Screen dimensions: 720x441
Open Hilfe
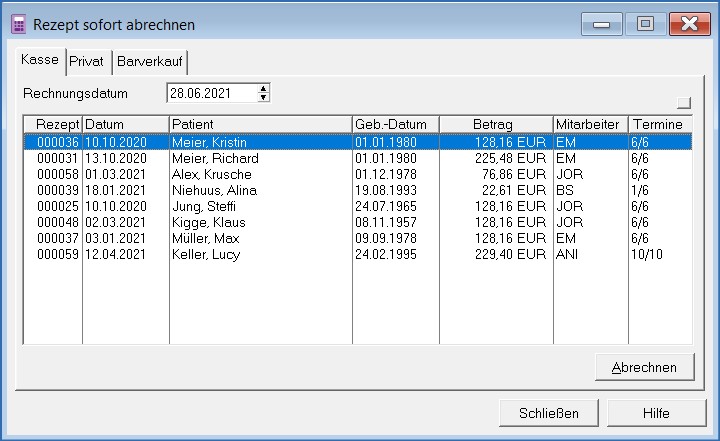point(656,413)
